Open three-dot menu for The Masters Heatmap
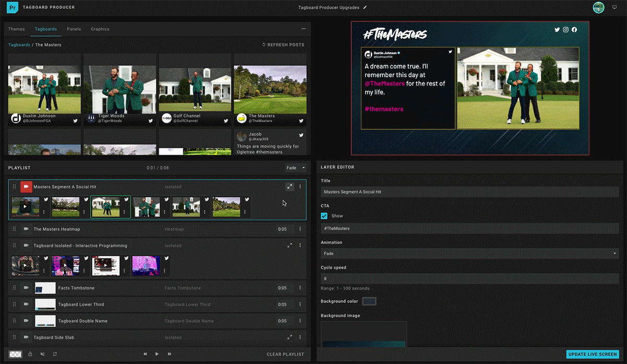The width and height of the screenshot is (627, 364). click(300, 229)
